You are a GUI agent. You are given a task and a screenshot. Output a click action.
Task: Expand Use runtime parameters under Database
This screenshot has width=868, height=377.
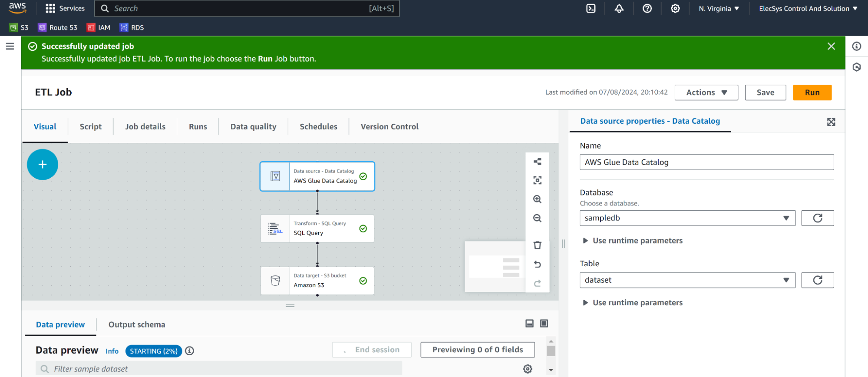633,241
